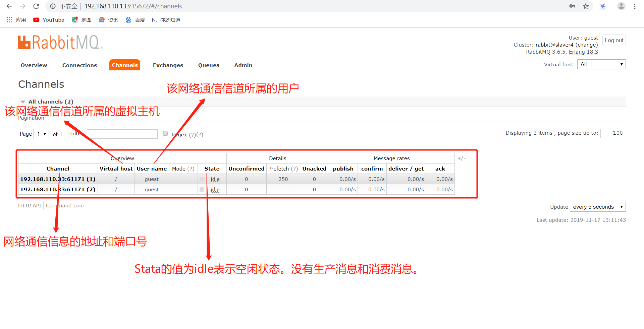The height and width of the screenshot is (329, 644).
Task: Switch to the Overview tab
Action: click(34, 65)
